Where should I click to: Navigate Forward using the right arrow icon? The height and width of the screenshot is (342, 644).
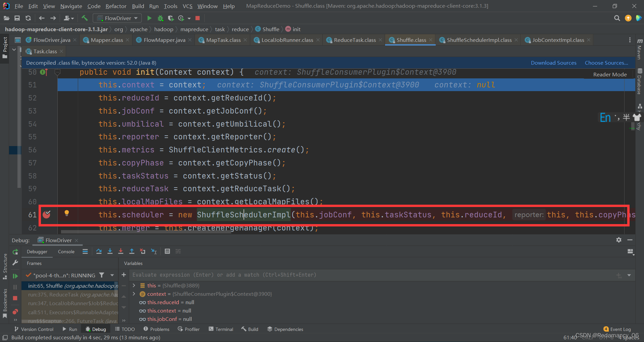(x=53, y=18)
